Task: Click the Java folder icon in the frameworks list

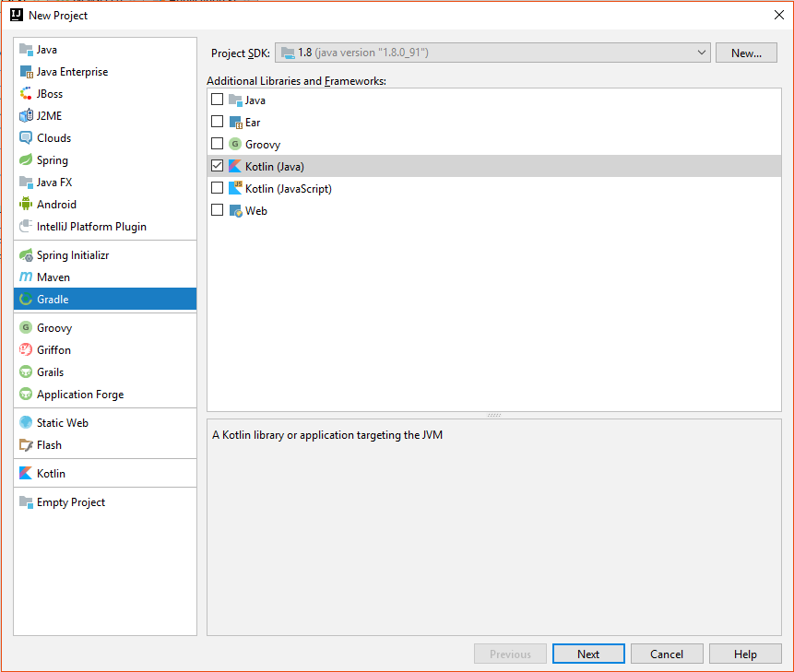Action: click(x=235, y=100)
